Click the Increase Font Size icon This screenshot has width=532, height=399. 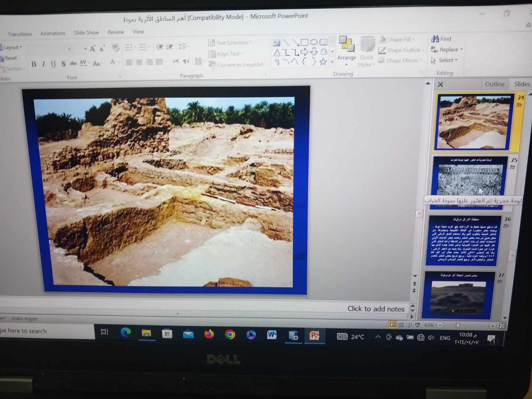[92, 49]
